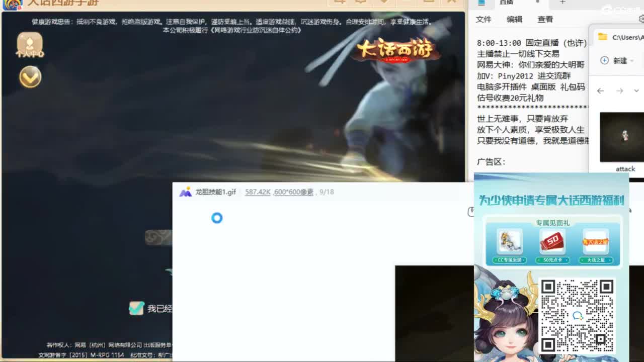
Task: Click the plus icon beside 新建
Action: (605, 60)
